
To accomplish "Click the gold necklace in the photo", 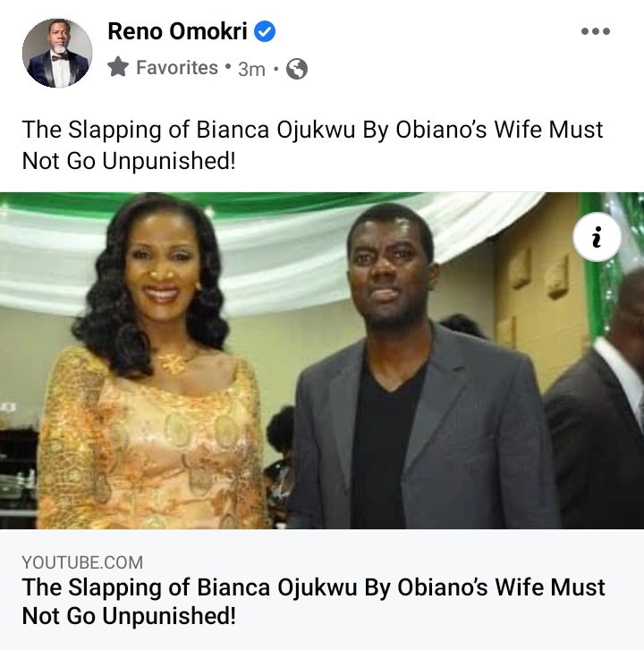I will [x=178, y=361].
